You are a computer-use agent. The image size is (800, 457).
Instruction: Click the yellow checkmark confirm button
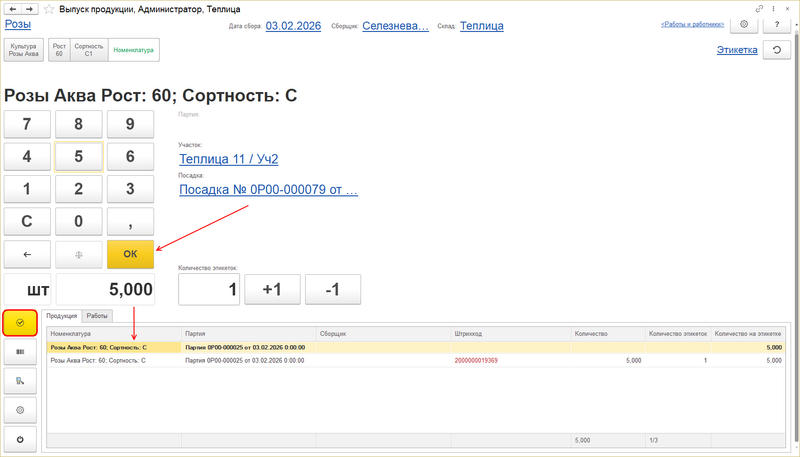coord(20,323)
